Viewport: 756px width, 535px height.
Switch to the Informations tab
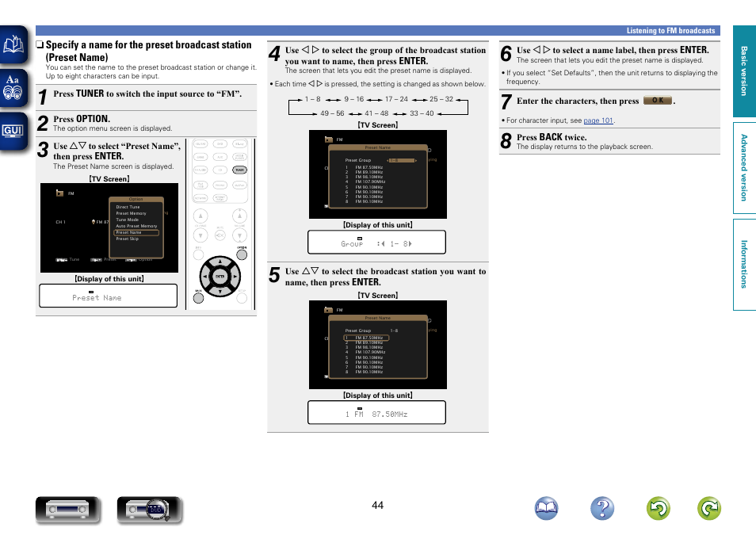(744, 265)
